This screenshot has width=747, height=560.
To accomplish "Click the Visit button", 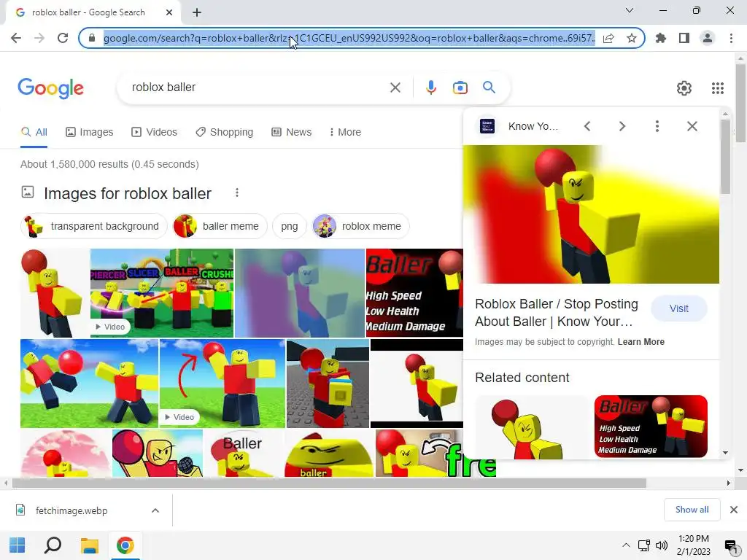I will point(679,308).
